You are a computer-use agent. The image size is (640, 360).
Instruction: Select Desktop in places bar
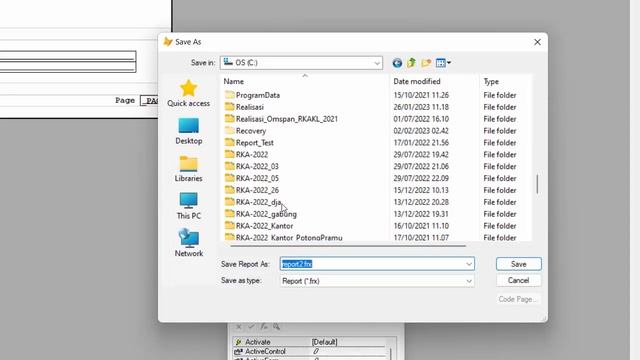[x=189, y=131]
